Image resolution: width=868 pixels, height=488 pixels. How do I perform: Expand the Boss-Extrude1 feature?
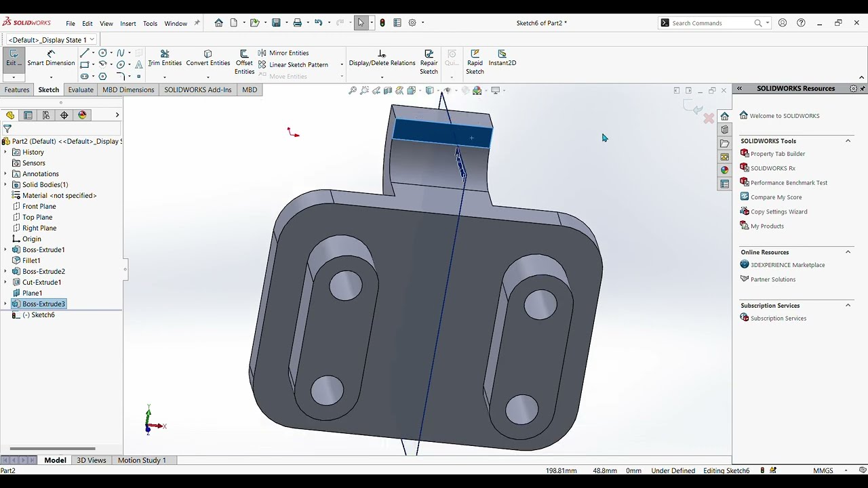(5, 249)
